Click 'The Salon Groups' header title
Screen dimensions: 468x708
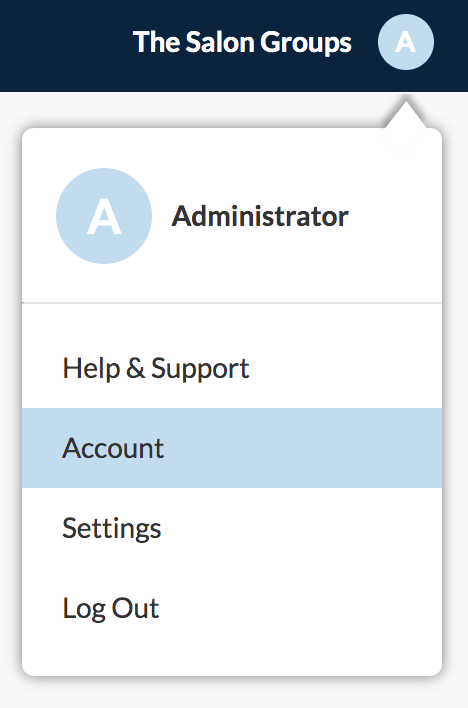pyautogui.click(x=242, y=42)
